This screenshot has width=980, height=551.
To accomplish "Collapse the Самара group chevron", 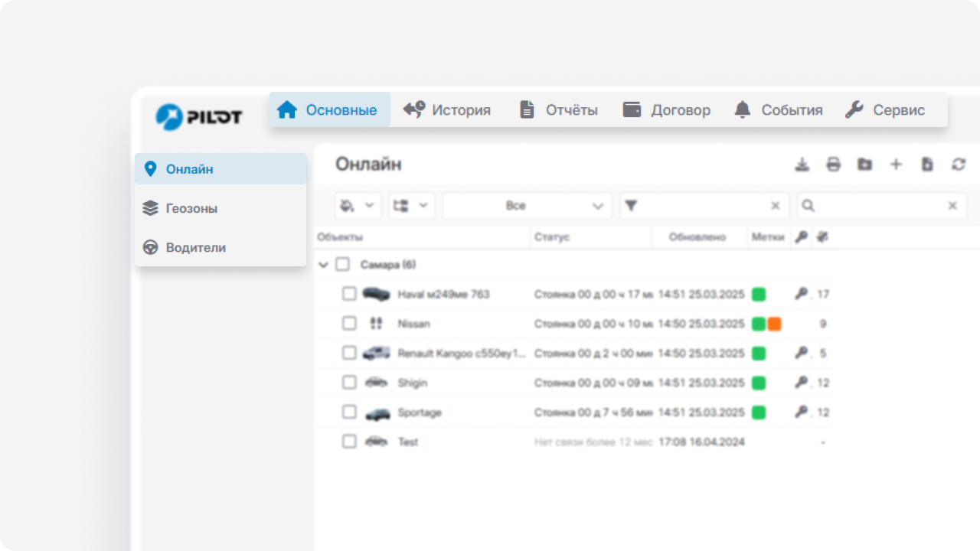I will pyautogui.click(x=323, y=265).
